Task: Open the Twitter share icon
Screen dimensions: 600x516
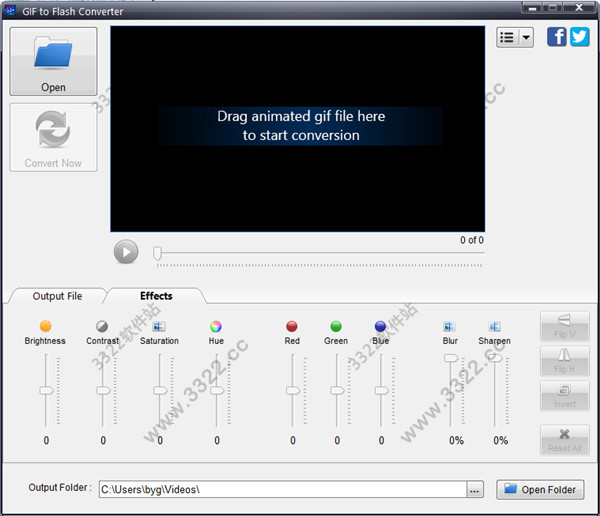Action: (x=579, y=37)
